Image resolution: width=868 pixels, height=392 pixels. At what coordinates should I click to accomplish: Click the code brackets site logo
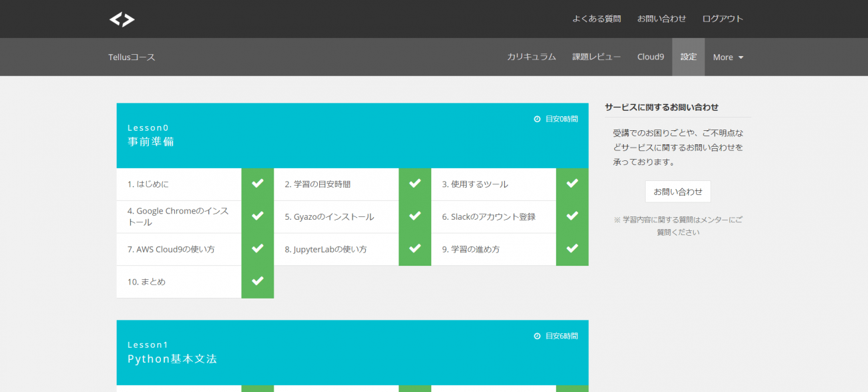pyautogui.click(x=122, y=19)
